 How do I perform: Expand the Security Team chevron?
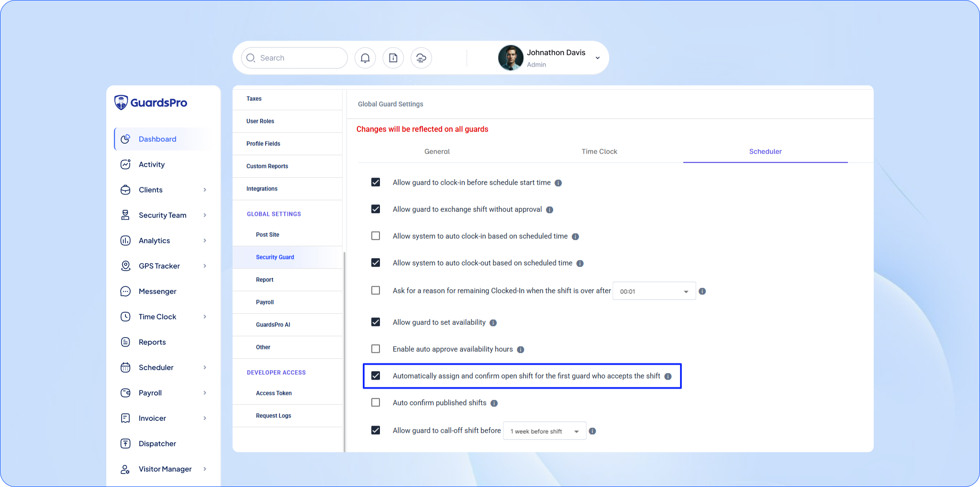click(205, 215)
